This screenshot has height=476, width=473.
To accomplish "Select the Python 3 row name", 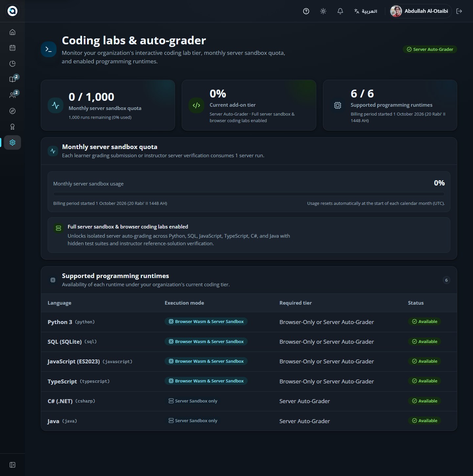I will (60, 322).
